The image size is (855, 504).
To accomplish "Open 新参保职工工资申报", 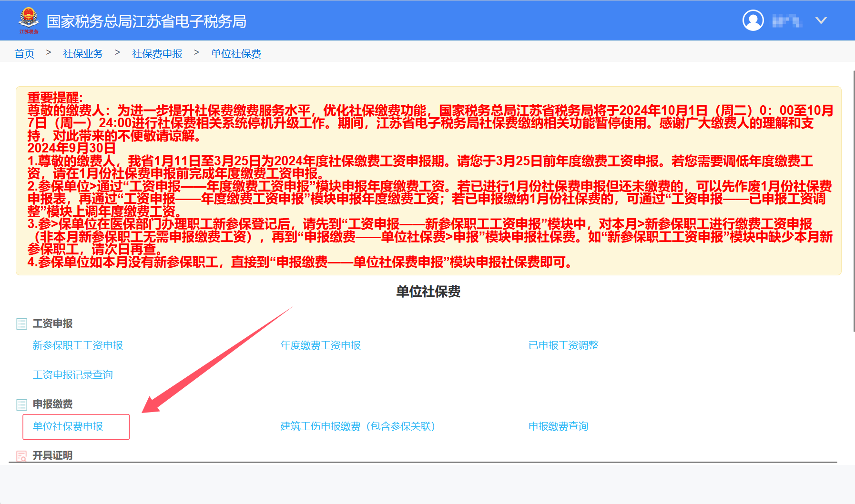I will (x=77, y=345).
